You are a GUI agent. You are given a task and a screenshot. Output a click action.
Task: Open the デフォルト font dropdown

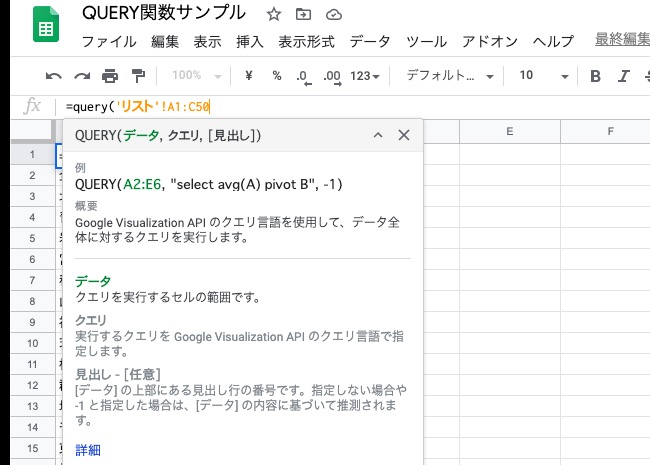coord(449,76)
